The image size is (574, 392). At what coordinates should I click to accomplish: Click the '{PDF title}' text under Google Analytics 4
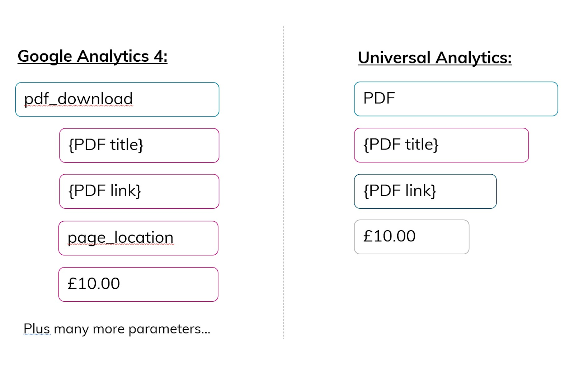tap(106, 145)
